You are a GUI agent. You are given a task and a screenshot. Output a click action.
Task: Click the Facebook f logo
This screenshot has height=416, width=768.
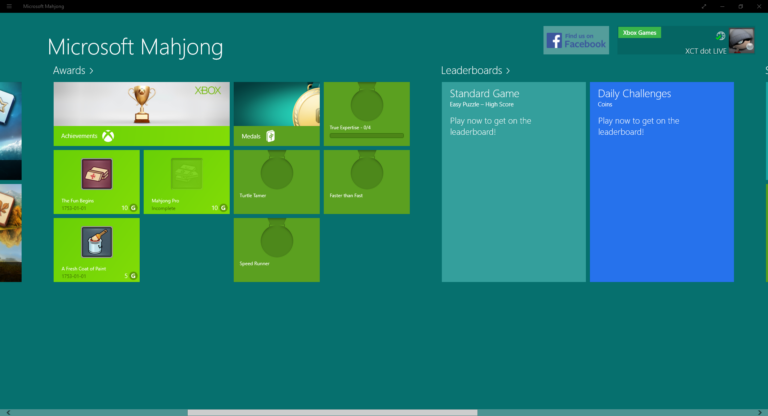[x=554, y=41]
